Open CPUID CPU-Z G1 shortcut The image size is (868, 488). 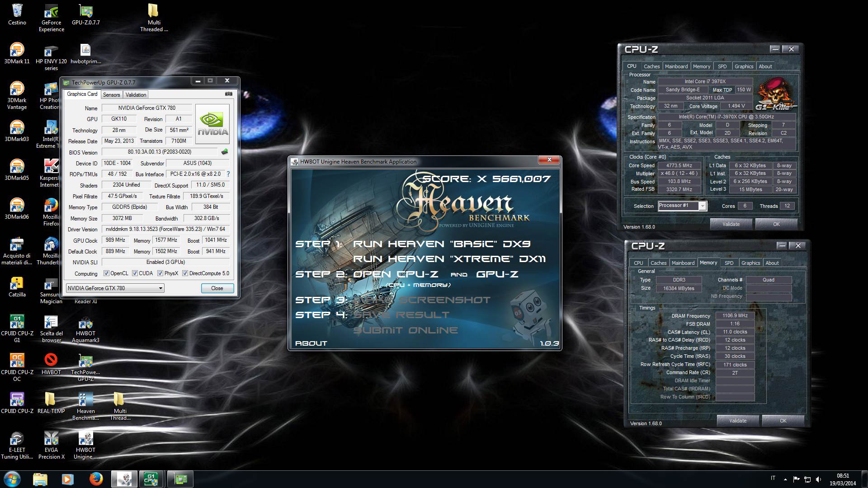click(17, 328)
